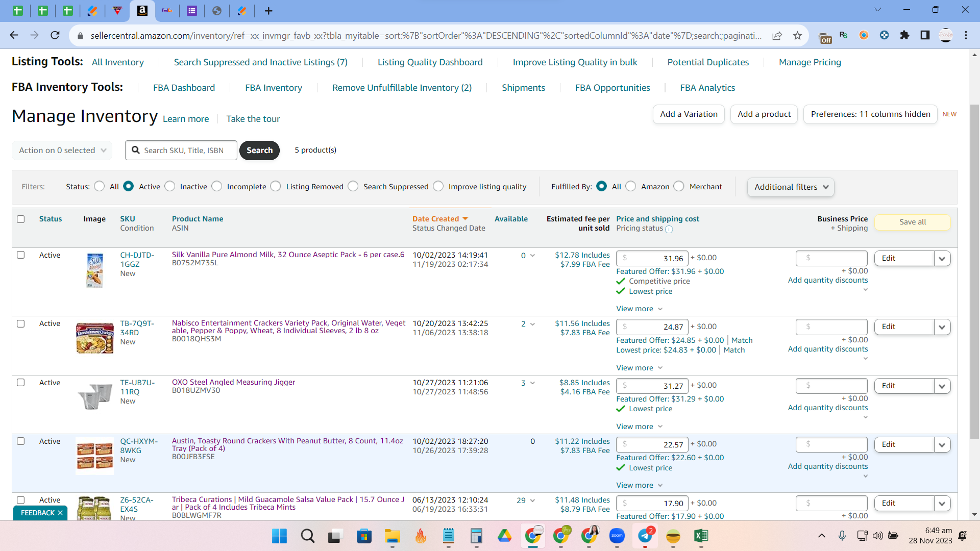Click Add a product button
Image resolution: width=980 pixels, height=551 pixels.
click(x=764, y=114)
